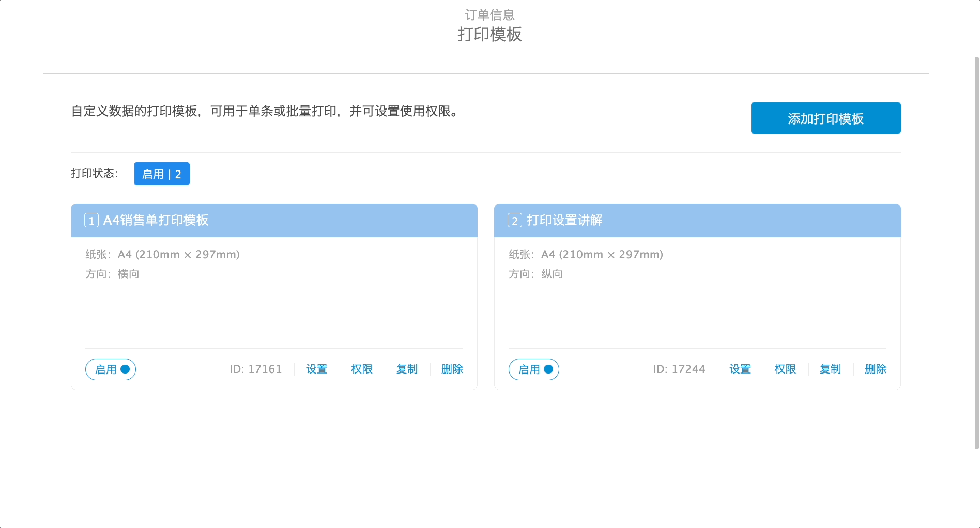Toggle 启用 switch on A4销售单打印模板 card
Image resolution: width=980 pixels, height=528 pixels.
coord(111,369)
